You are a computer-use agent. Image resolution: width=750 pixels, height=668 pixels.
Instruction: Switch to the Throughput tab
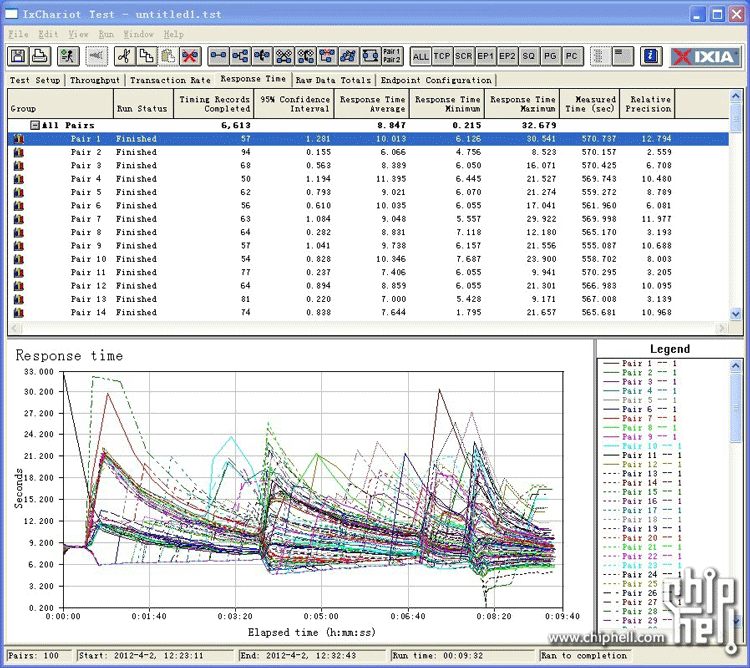coord(96,80)
